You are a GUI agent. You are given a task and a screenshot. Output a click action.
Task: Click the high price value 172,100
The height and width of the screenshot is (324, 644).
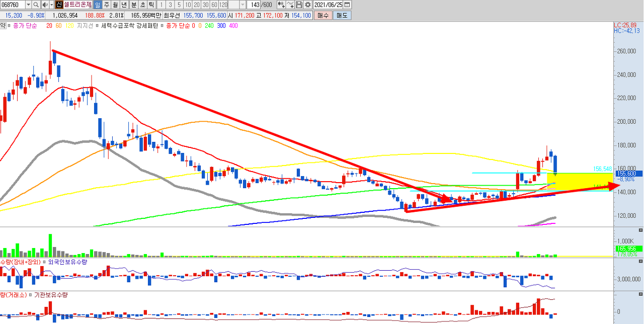(x=273, y=16)
